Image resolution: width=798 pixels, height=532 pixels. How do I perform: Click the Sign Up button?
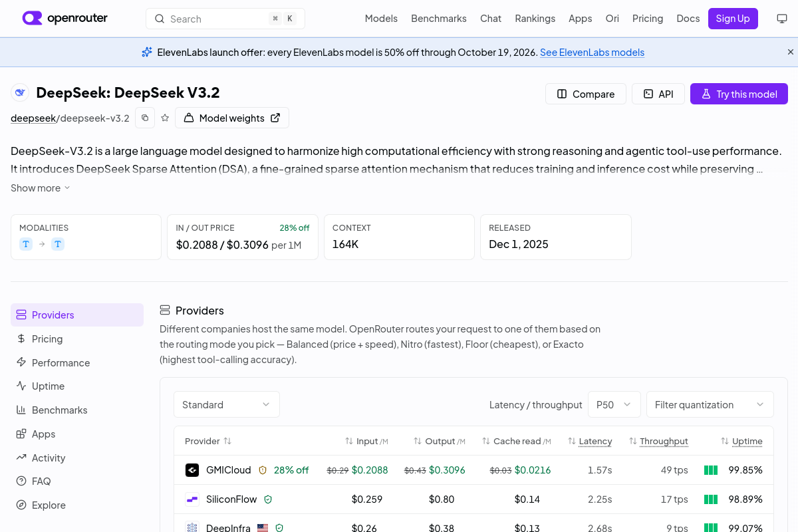coord(733,19)
